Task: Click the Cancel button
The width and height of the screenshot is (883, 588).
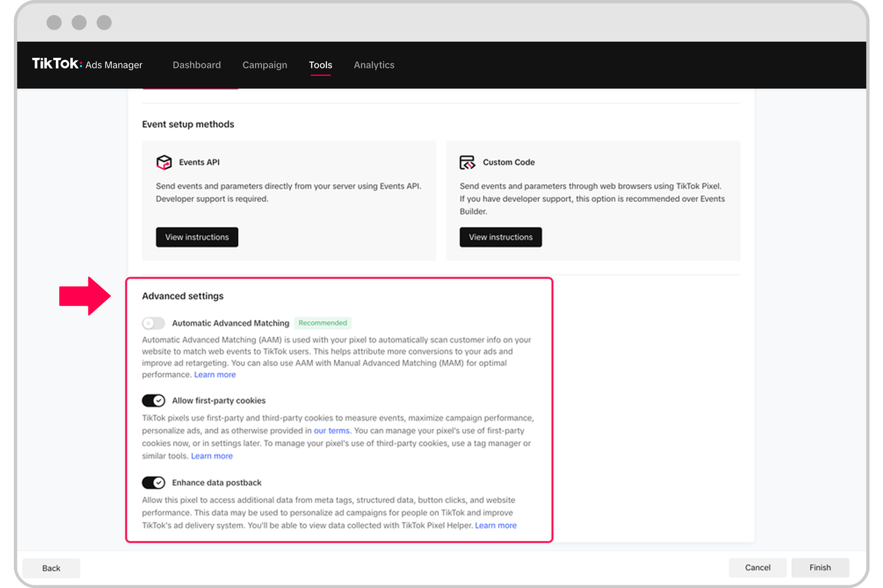Action: pyautogui.click(x=757, y=567)
